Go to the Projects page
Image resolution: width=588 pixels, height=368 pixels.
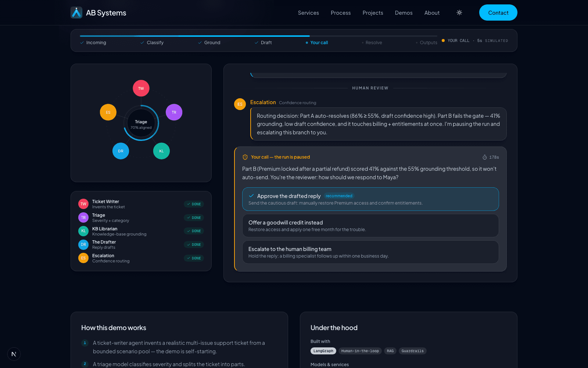click(x=373, y=13)
